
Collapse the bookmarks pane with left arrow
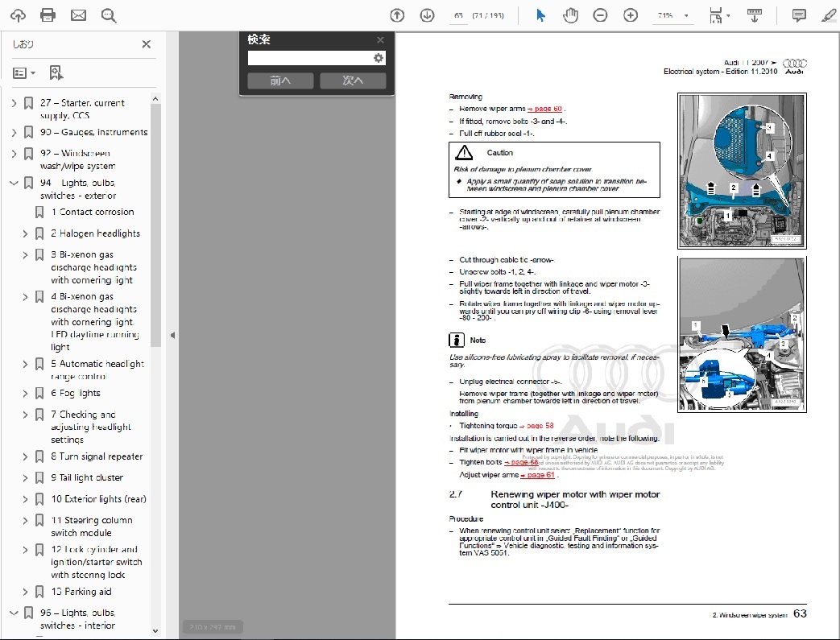point(172,335)
